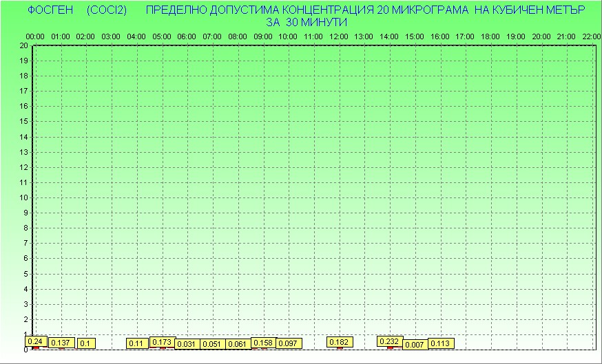Click the ЗА 30 МИНУТИ subtitle text
Screen dimensions: 602x364
pos(305,22)
